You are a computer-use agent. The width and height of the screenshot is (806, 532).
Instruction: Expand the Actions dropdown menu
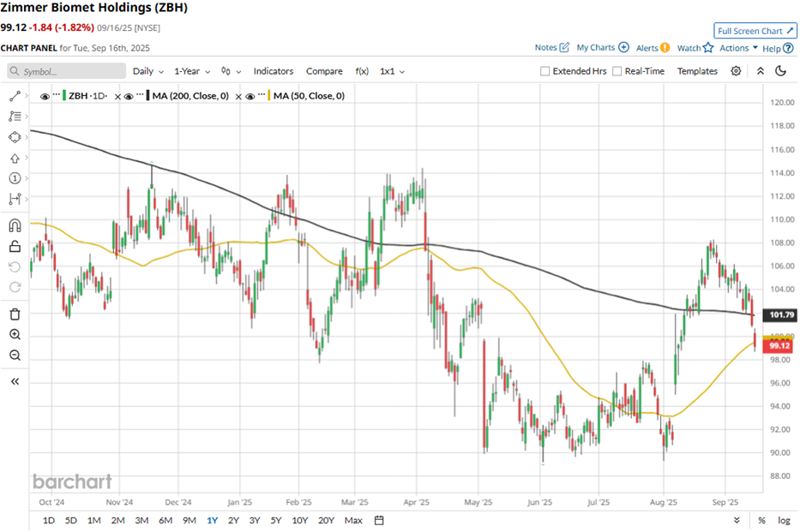(x=738, y=48)
